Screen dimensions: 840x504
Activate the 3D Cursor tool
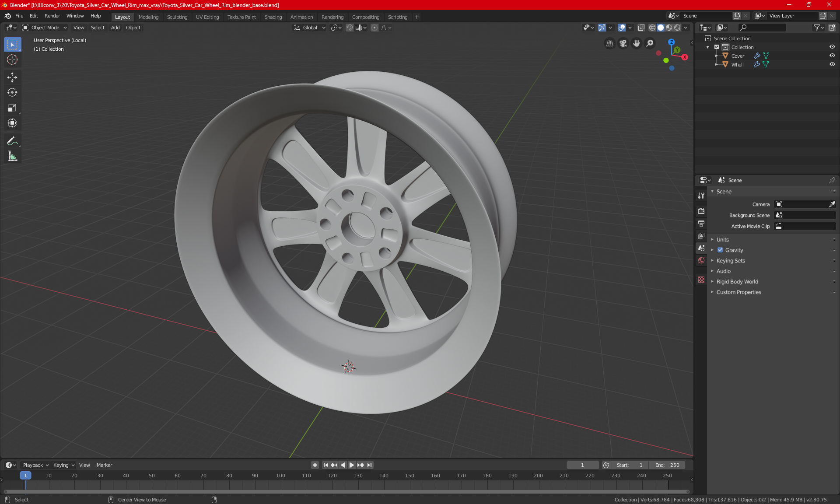pyautogui.click(x=12, y=60)
